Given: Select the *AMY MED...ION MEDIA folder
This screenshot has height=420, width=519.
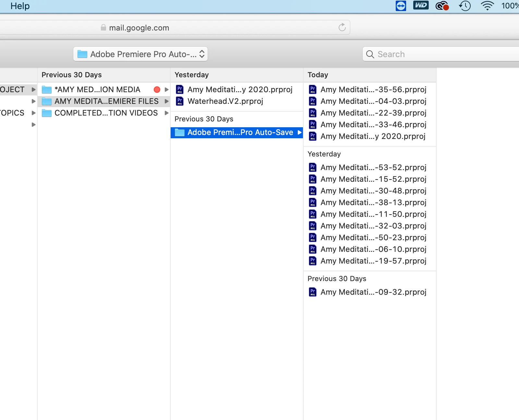Looking at the screenshot, I should (104, 90).
